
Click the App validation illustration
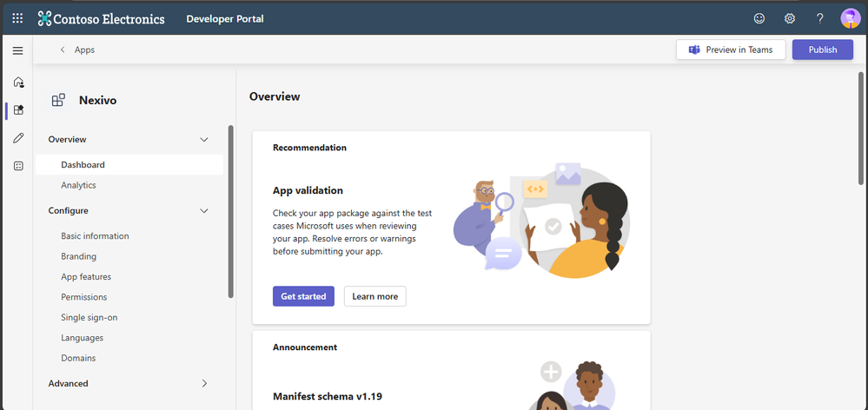pos(541,221)
